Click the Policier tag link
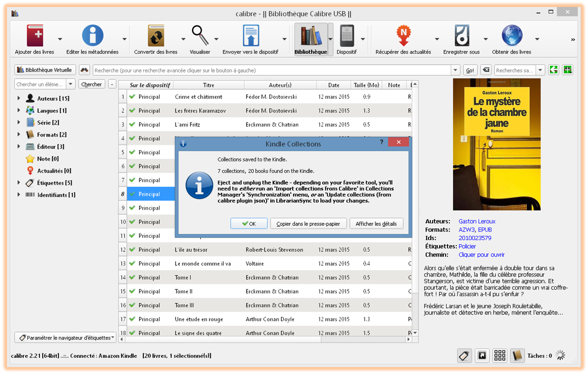The width and height of the screenshot is (588, 374). pyautogui.click(x=467, y=247)
